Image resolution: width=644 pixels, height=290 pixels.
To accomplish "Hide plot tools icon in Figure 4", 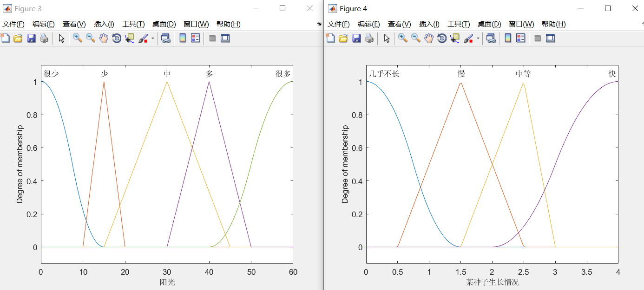I will coord(538,39).
